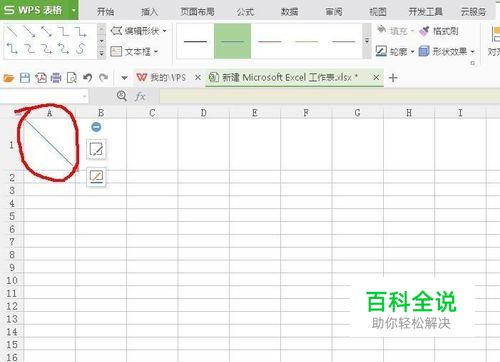Click the name box field
Screen dimensions: 500x362
pyautogui.click(x=44, y=97)
